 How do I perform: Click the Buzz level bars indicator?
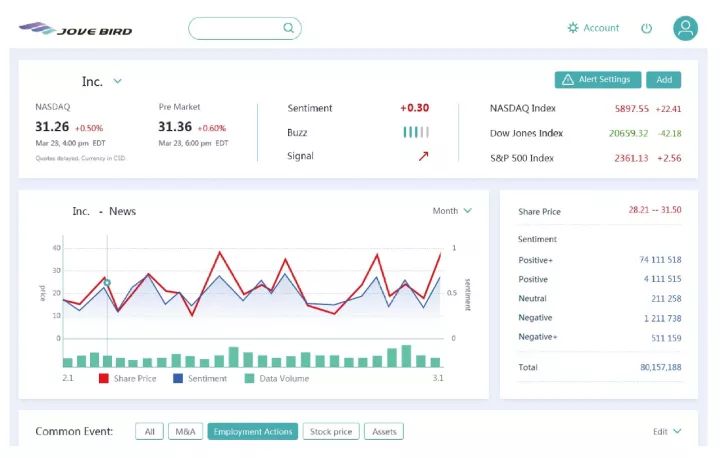coord(416,132)
